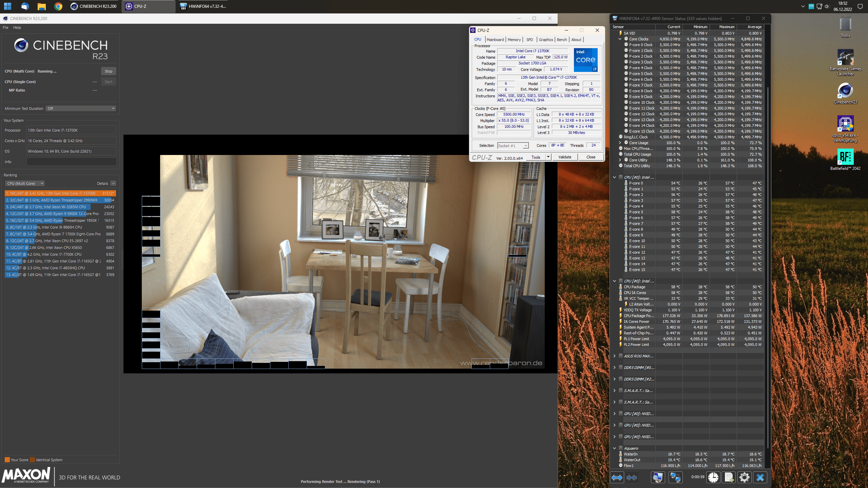The image size is (868, 488).
Task: Open notification center icon in tray
Action: (x=860, y=6)
